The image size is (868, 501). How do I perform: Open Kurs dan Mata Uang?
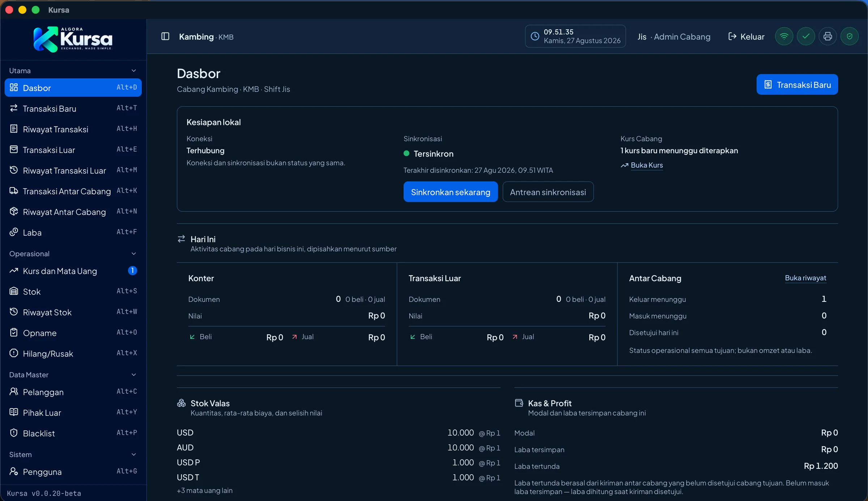tap(73, 271)
